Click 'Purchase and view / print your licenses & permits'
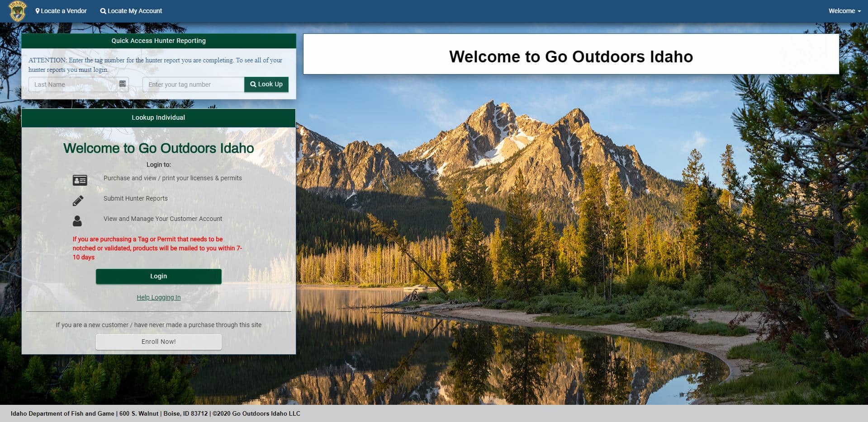Screen dimensions: 868x422 click(173, 178)
